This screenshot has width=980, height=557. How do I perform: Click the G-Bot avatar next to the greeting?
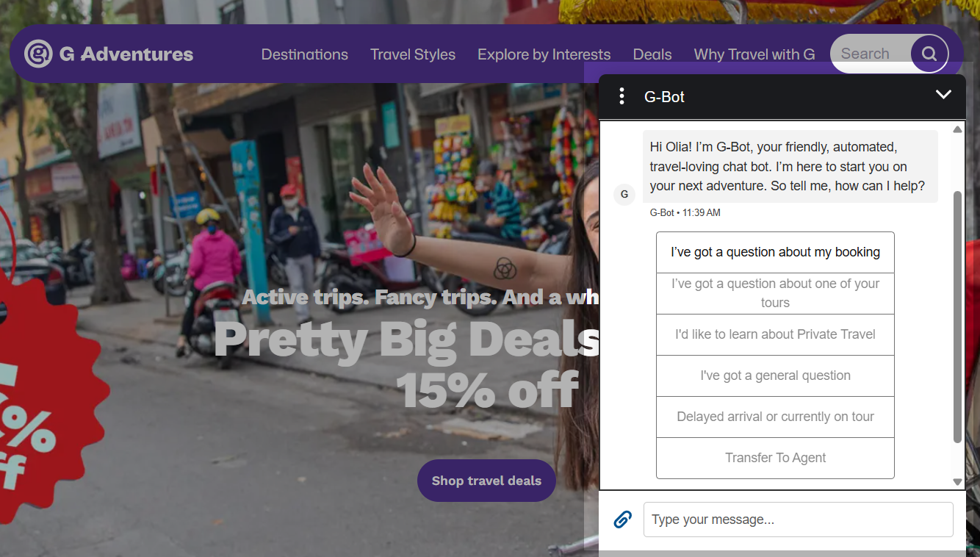[624, 194]
